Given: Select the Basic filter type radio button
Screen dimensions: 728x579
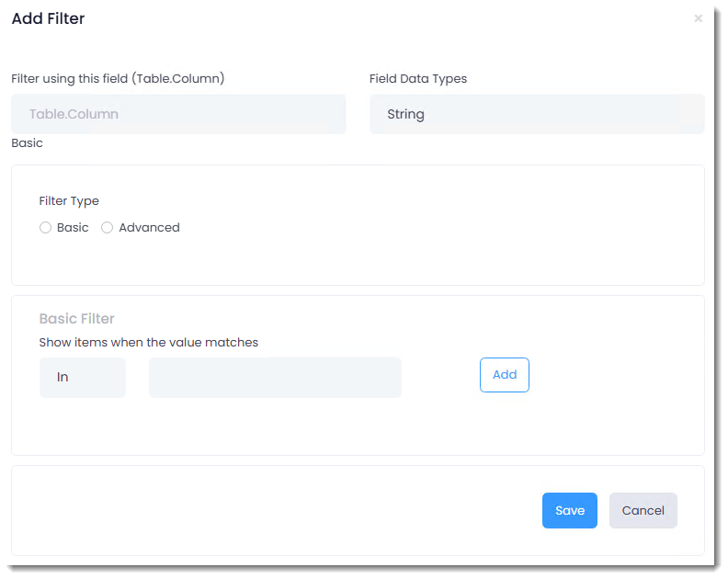Looking at the screenshot, I should point(45,228).
